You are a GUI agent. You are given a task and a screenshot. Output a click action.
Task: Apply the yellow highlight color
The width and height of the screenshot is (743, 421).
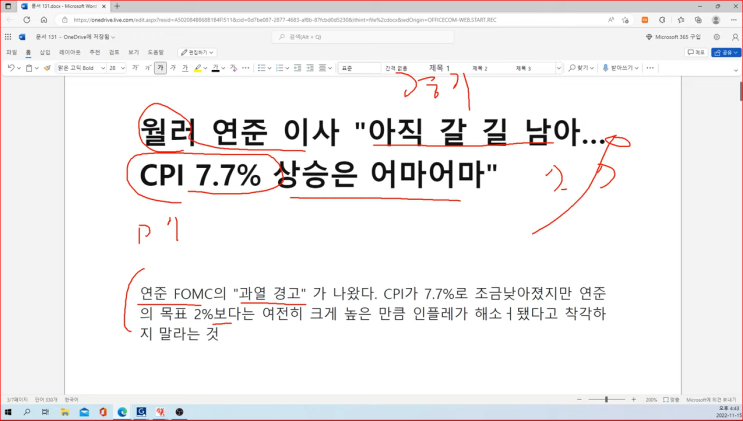tap(198, 68)
